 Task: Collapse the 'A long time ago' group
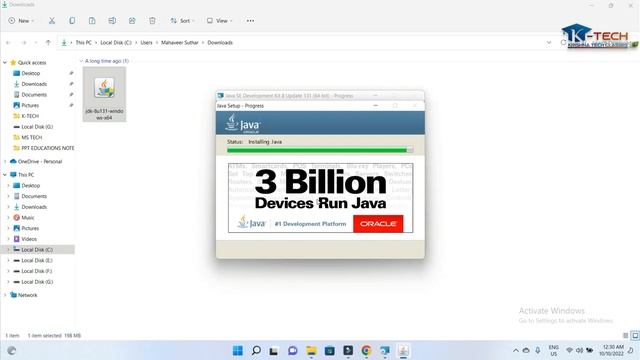(x=81, y=61)
